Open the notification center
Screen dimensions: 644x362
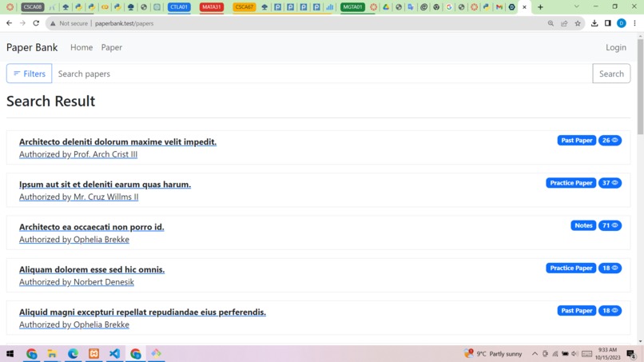pyautogui.click(x=631, y=354)
